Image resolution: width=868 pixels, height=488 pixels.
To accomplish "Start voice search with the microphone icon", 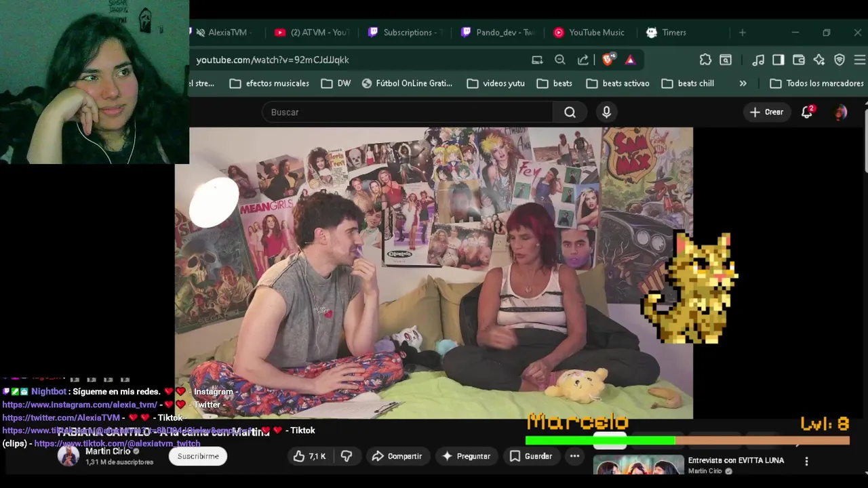I will click(606, 113).
